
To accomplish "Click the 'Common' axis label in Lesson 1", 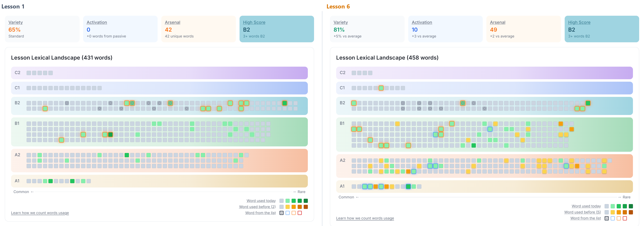I will (21, 192).
